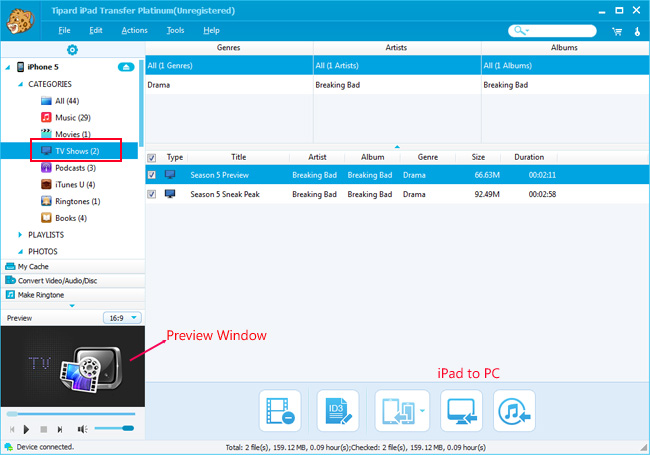Screen dimensions: 650x455
Task: Click the leopard app logo
Action: [20, 20]
